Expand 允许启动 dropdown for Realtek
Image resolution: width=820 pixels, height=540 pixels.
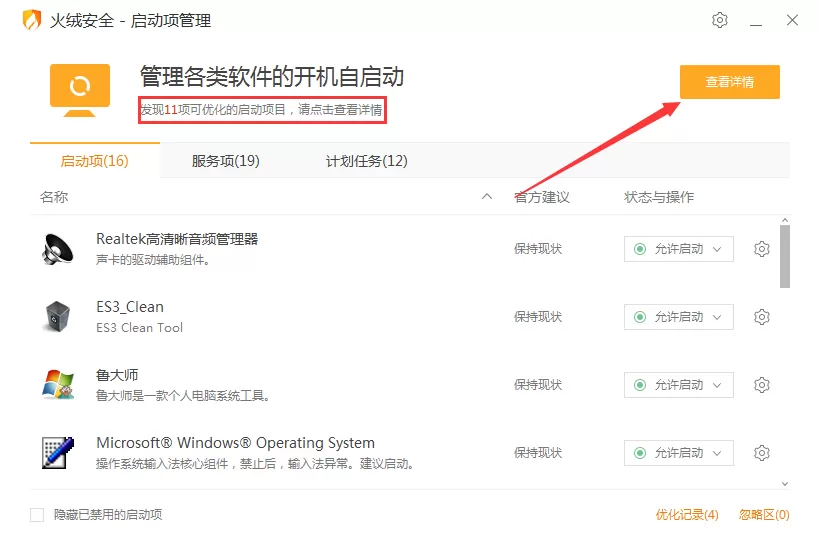click(x=678, y=249)
